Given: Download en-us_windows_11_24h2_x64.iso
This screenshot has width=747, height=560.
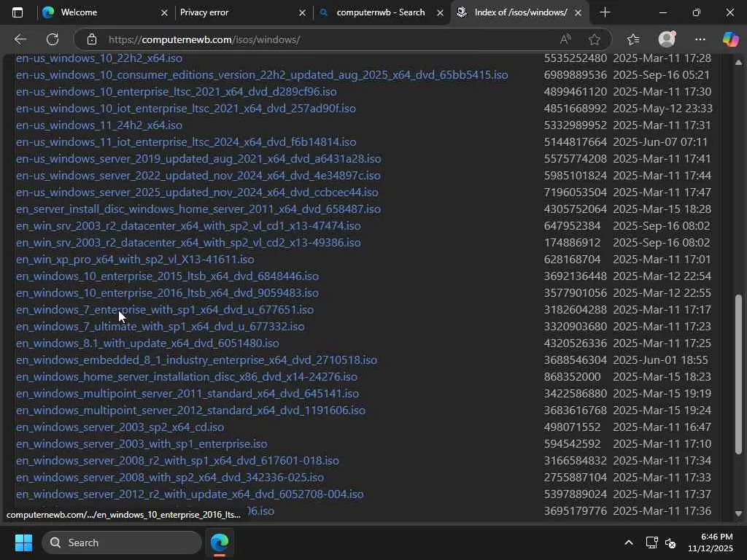Looking at the screenshot, I should pyautogui.click(x=99, y=125).
